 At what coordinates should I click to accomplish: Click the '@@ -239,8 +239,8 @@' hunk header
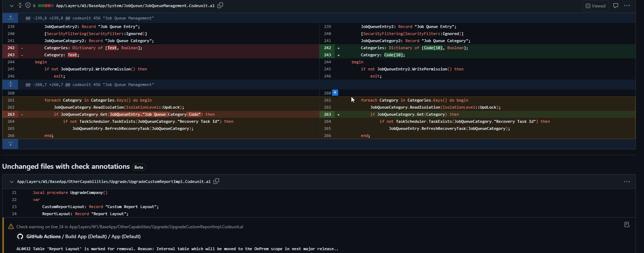90,18
